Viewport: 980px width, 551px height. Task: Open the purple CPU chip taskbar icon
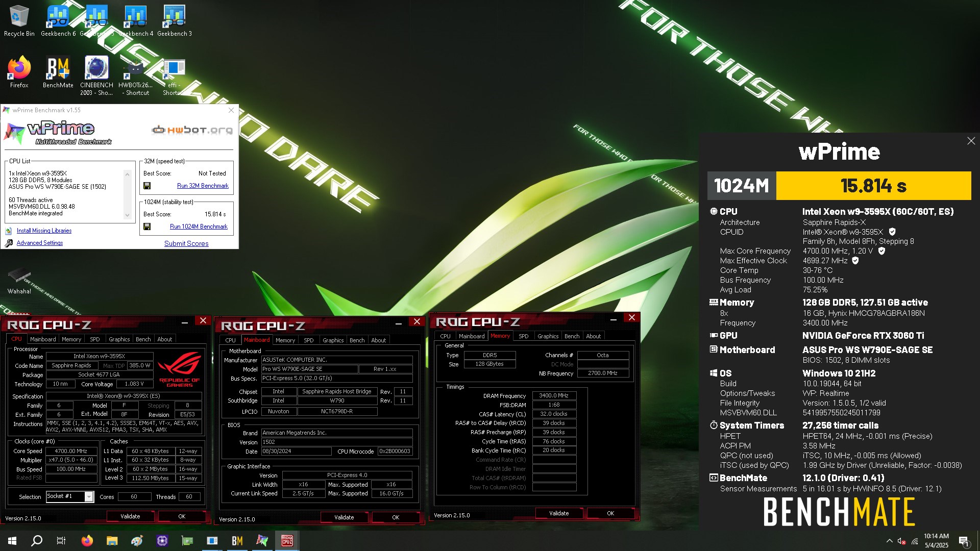click(x=162, y=541)
